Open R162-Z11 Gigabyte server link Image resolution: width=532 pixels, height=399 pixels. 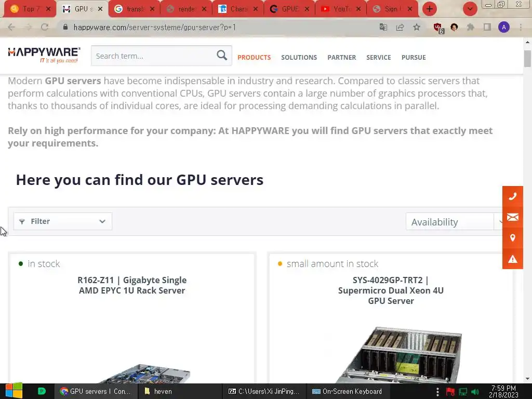[132, 285]
